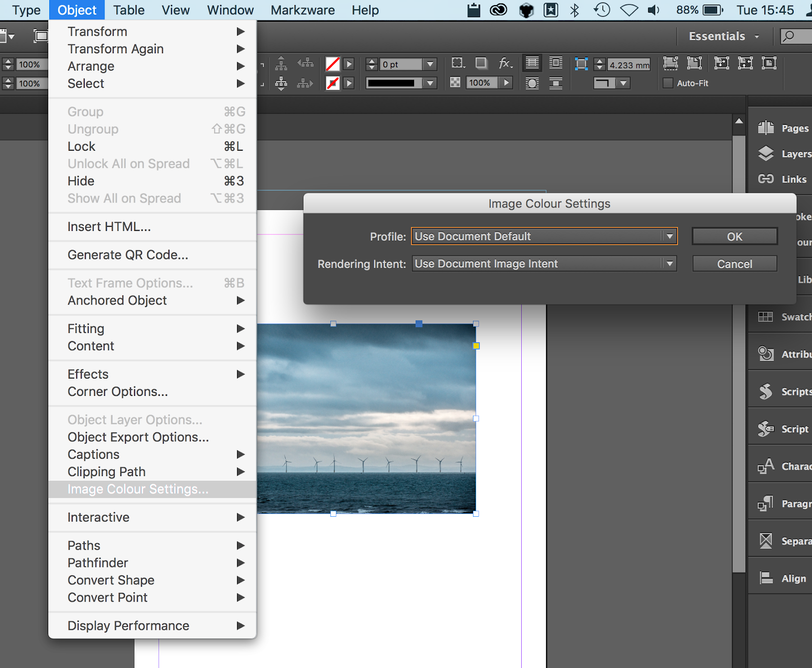Click wrap around object shape icon
Screen dimensions: 812x668
point(532,83)
